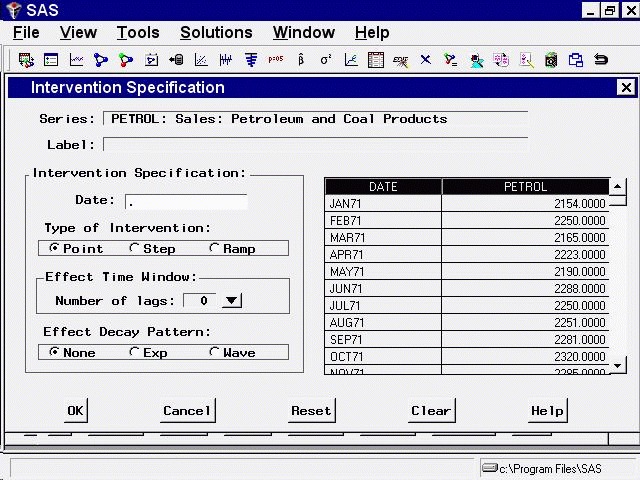
Task: Close the Intervention Specification dialog
Action: [x=626, y=87]
